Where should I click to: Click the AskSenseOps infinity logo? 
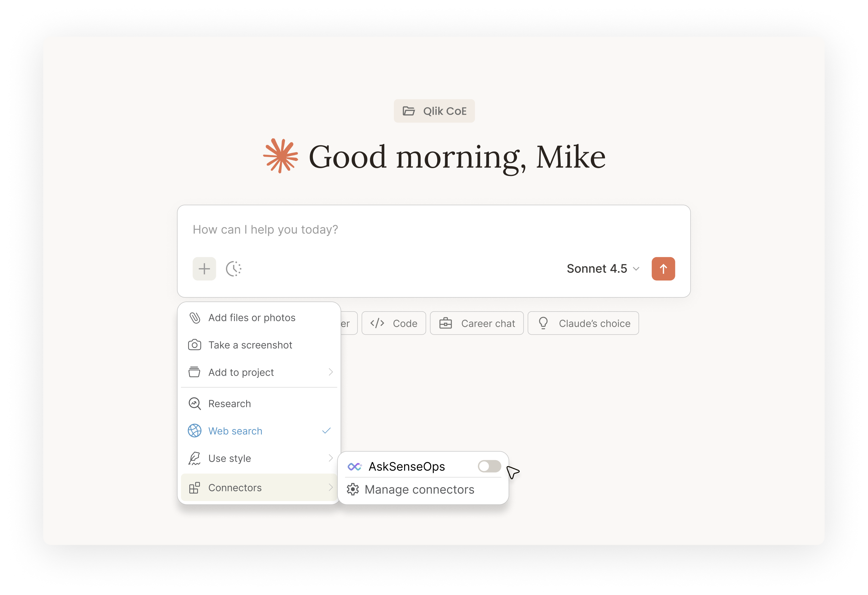pyautogui.click(x=355, y=466)
